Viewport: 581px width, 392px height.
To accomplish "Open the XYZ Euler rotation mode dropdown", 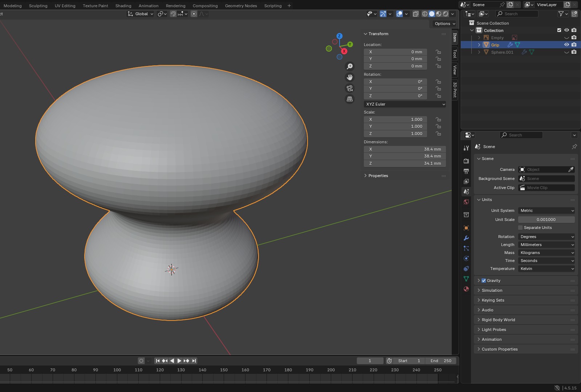I will pyautogui.click(x=405, y=104).
